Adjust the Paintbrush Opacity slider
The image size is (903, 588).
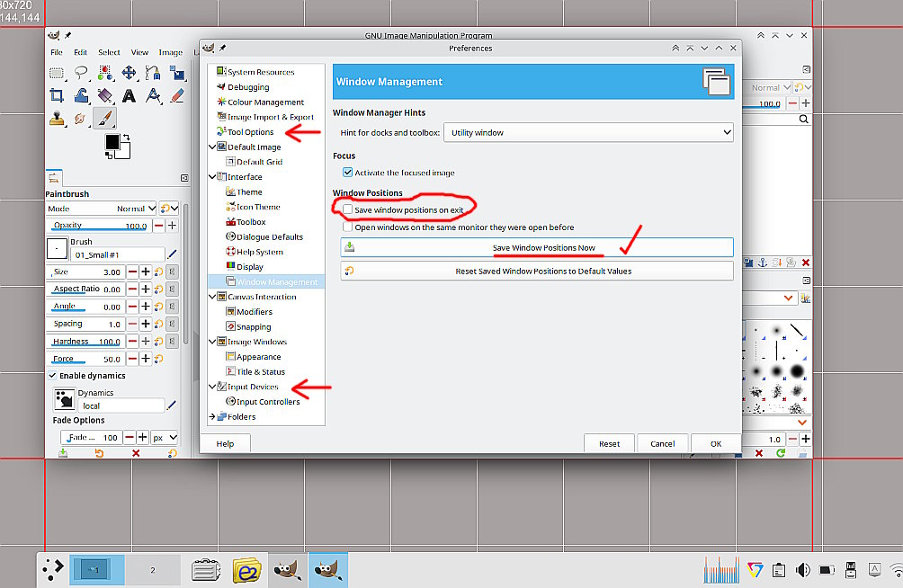coord(98,225)
